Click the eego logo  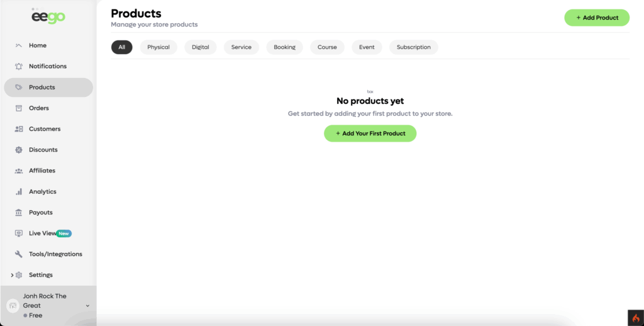point(48,17)
